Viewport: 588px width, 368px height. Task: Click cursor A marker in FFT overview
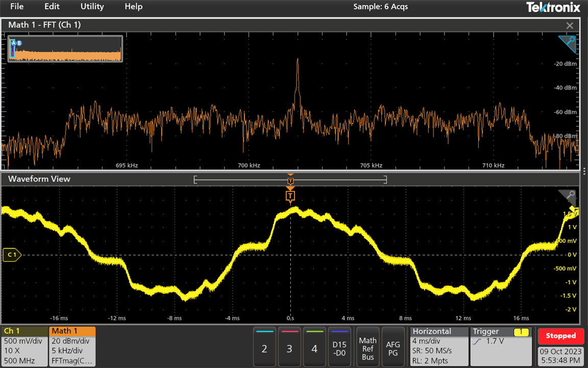(13, 43)
